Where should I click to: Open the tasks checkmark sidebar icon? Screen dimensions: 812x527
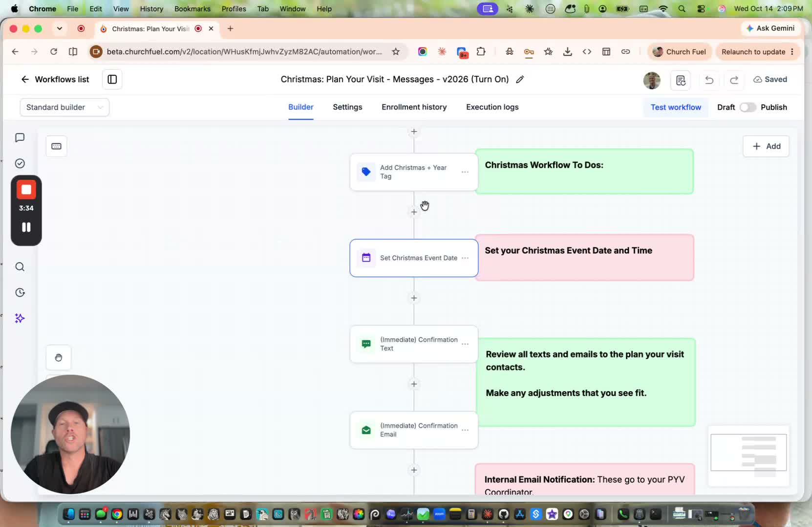point(20,164)
